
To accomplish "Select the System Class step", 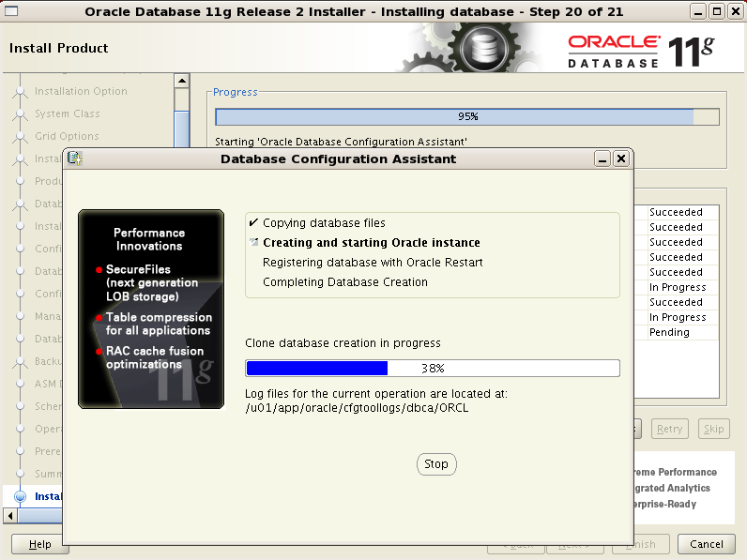I will coord(67,114).
